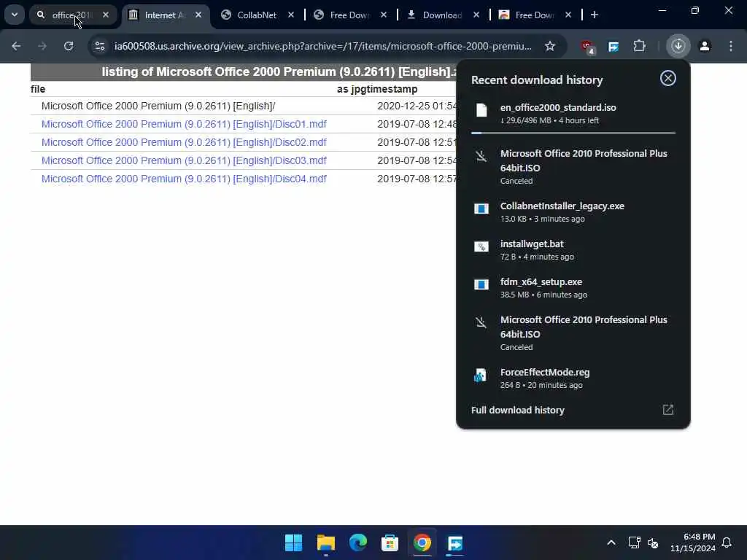Close the CollabNet tab
This screenshot has height=560, width=747.
coord(290,15)
